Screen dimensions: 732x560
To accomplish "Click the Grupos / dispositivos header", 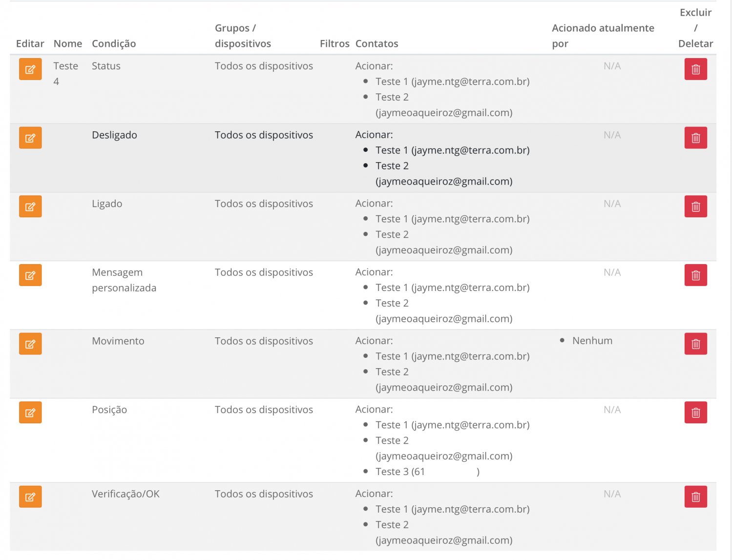I will click(x=243, y=36).
